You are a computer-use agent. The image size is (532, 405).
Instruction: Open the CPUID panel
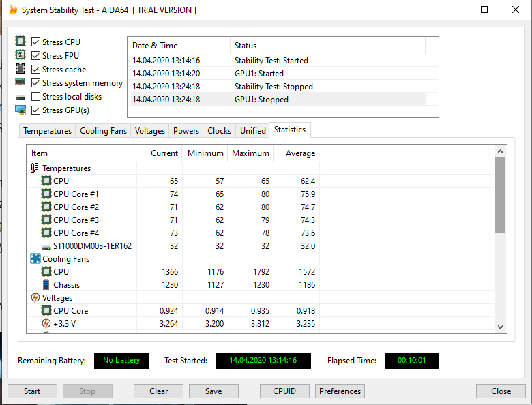284,391
